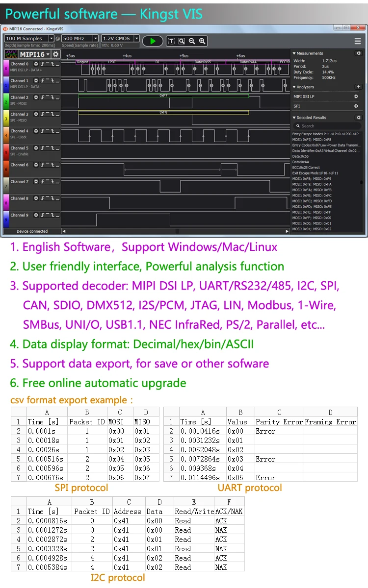This screenshot has width=368, height=588.
Task: Set rising edge trigger on Channel 9
Action: (43, 215)
